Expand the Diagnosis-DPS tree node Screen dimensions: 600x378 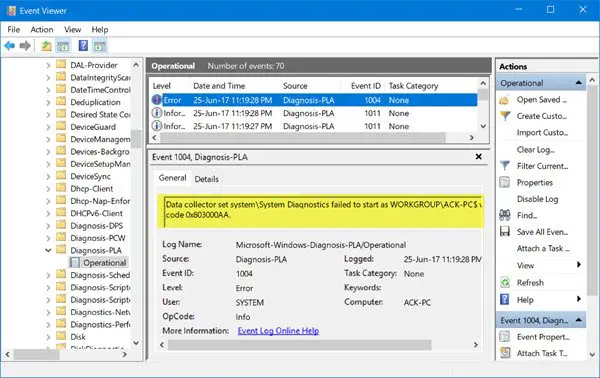point(48,226)
